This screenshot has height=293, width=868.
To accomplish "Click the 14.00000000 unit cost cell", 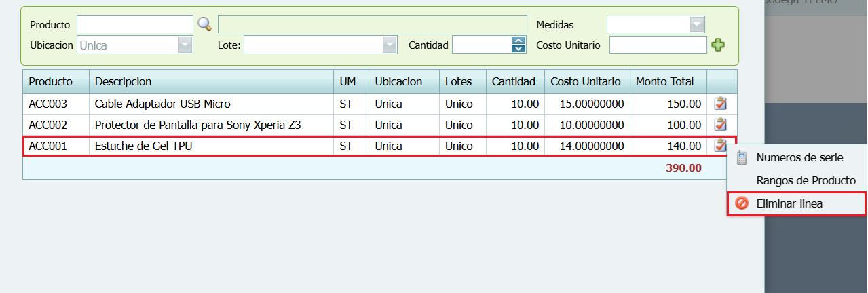I will click(588, 145).
